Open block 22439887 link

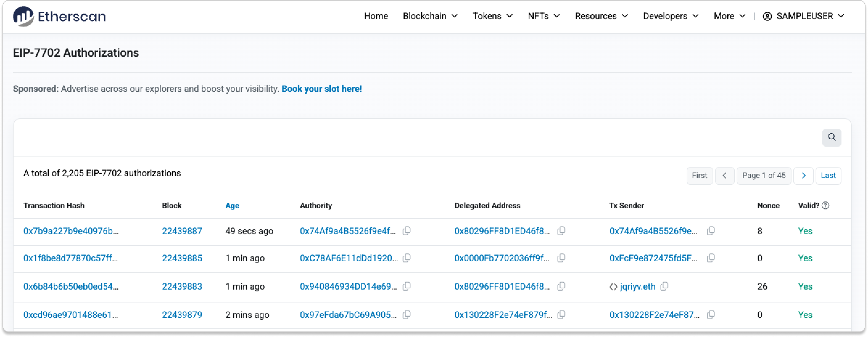[x=182, y=231]
